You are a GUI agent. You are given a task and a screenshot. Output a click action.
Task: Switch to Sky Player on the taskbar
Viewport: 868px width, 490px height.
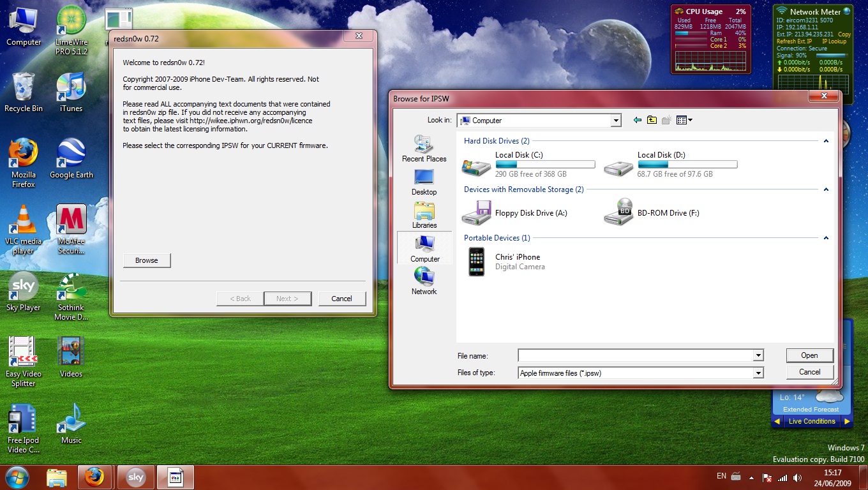[135, 477]
